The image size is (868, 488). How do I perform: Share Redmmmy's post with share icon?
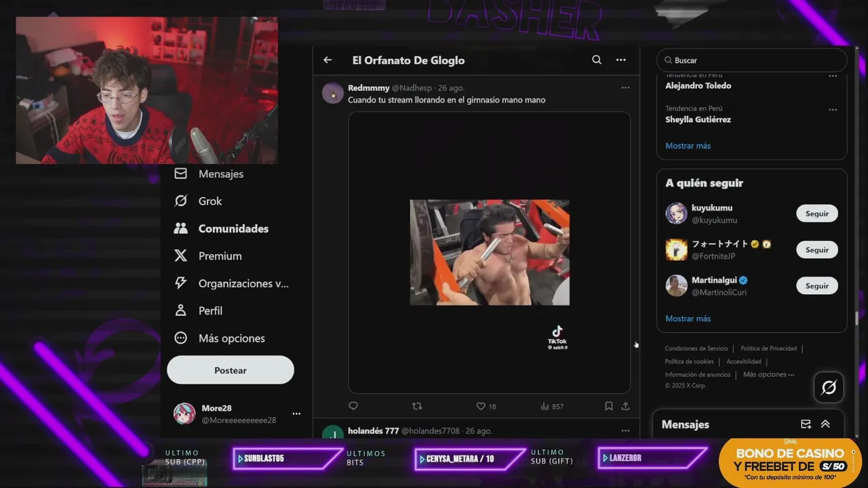pos(625,406)
